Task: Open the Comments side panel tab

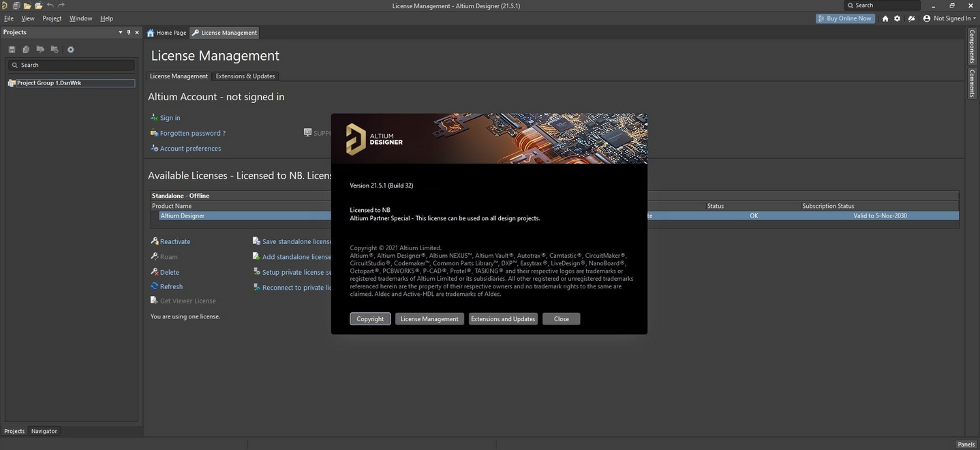Action: point(973,82)
